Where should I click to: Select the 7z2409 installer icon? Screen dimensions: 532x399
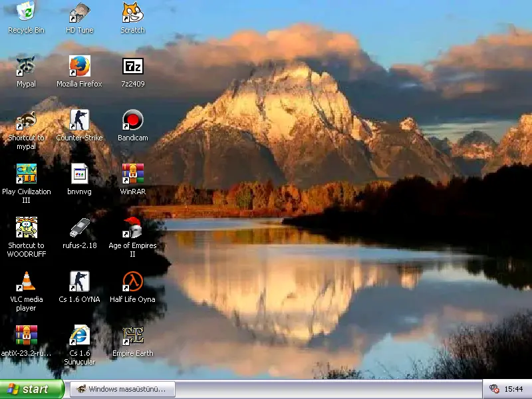132,66
